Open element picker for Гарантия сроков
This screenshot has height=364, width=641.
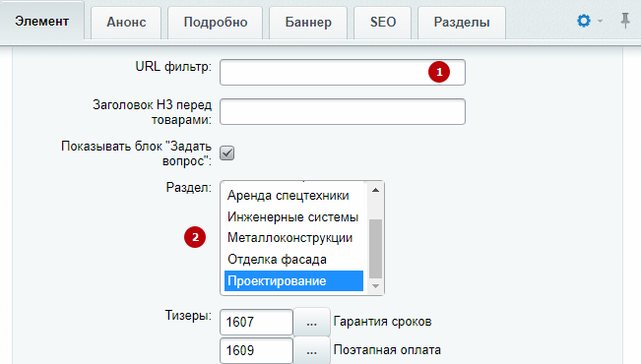pos(311,322)
